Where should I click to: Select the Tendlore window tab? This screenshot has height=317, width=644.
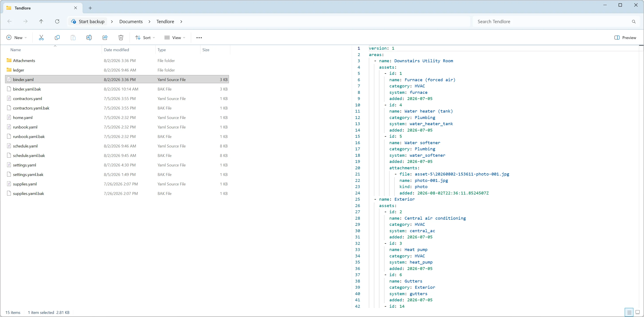(42, 8)
